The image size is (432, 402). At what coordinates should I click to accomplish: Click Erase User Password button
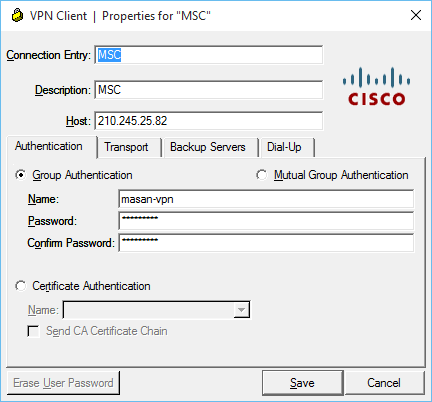point(63,383)
